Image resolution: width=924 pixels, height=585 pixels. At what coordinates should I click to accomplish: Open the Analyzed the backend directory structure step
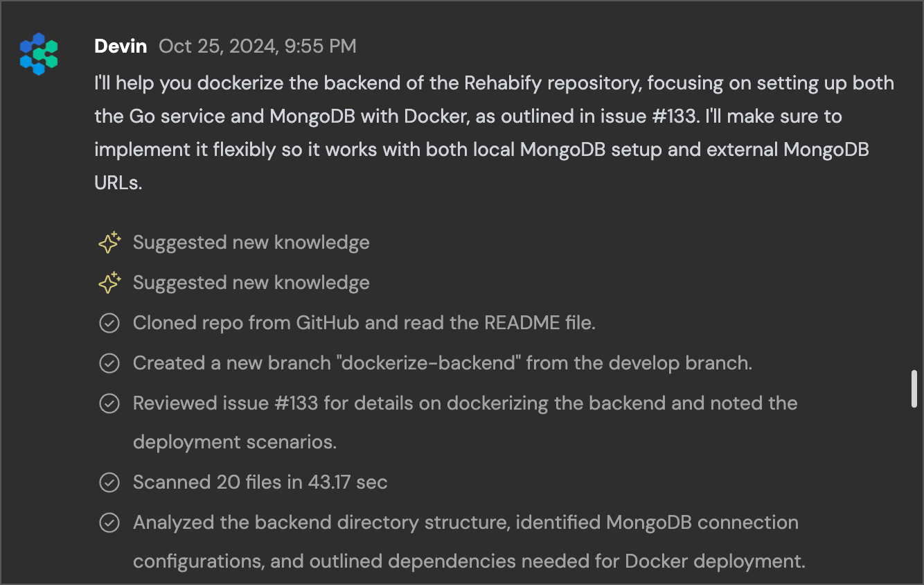click(x=469, y=542)
